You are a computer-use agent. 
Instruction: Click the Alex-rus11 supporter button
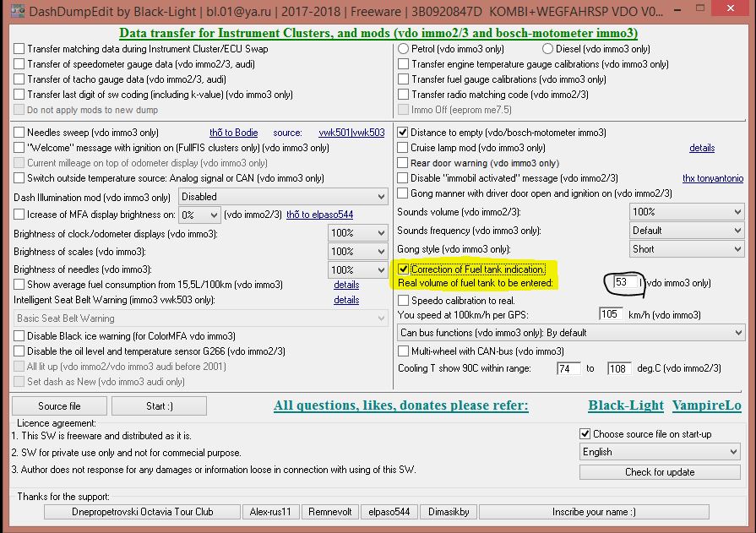coord(270,512)
